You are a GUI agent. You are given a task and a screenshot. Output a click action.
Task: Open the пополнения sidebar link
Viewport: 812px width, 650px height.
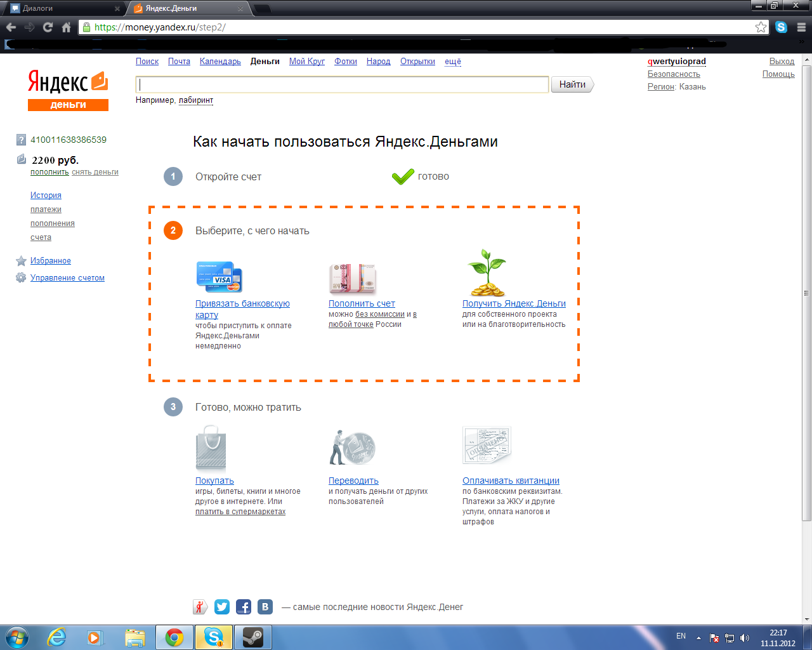[53, 223]
